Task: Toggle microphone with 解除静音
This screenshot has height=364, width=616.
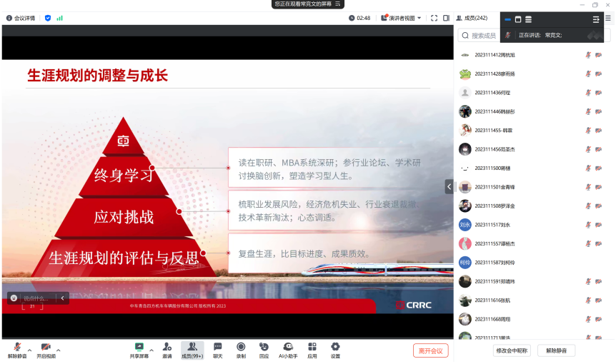Action: click(17, 349)
